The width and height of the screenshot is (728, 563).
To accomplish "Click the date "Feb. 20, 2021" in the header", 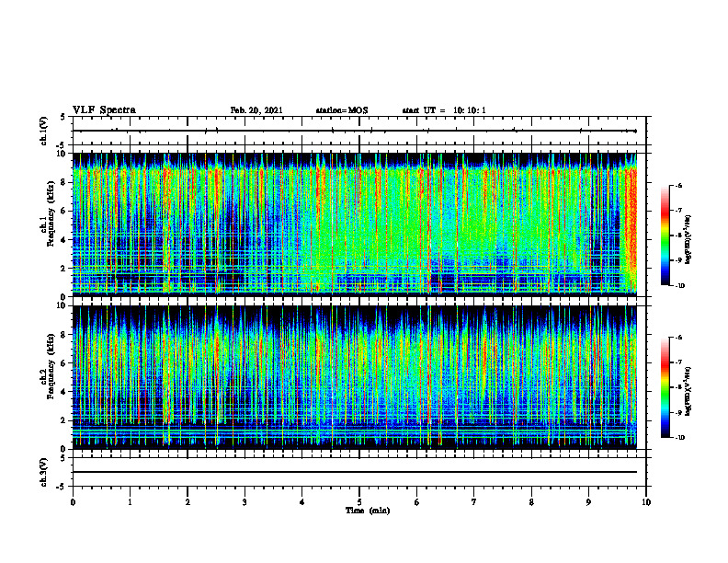I will coord(256,110).
